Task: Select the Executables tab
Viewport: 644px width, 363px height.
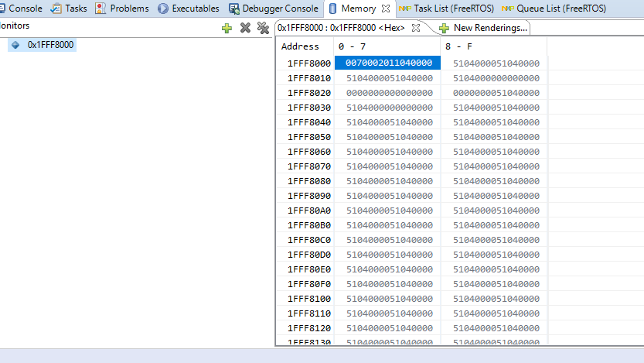Action: pos(189,9)
